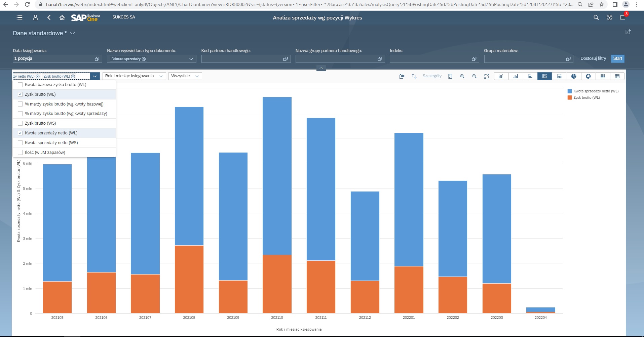Choose the horizontal bar chart type
Screen dimensions: 644x337
pyautogui.click(x=530, y=76)
